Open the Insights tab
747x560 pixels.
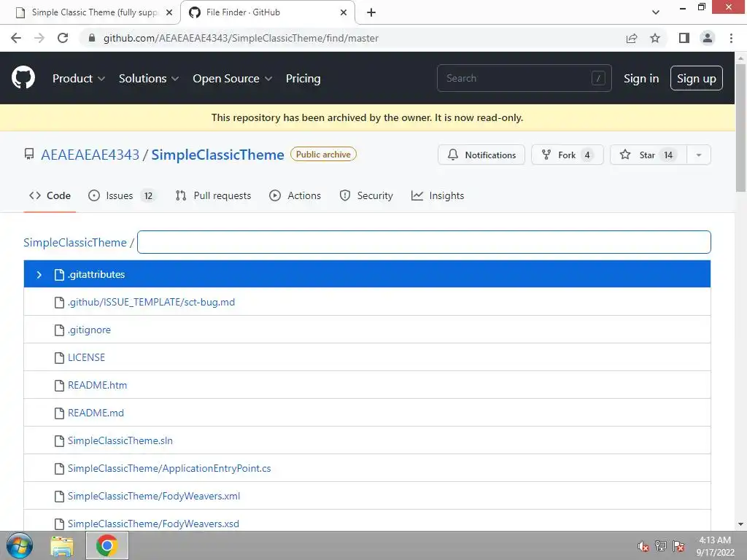coord(438,195)
